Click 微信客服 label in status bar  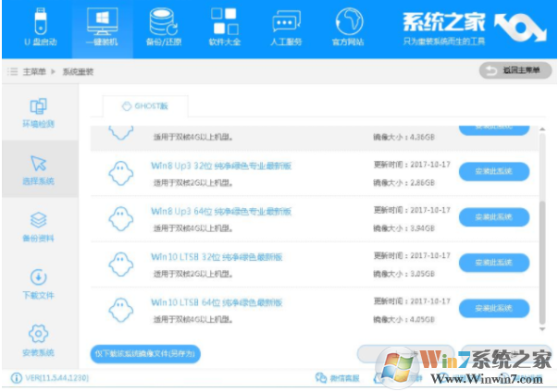pos(344,378)
